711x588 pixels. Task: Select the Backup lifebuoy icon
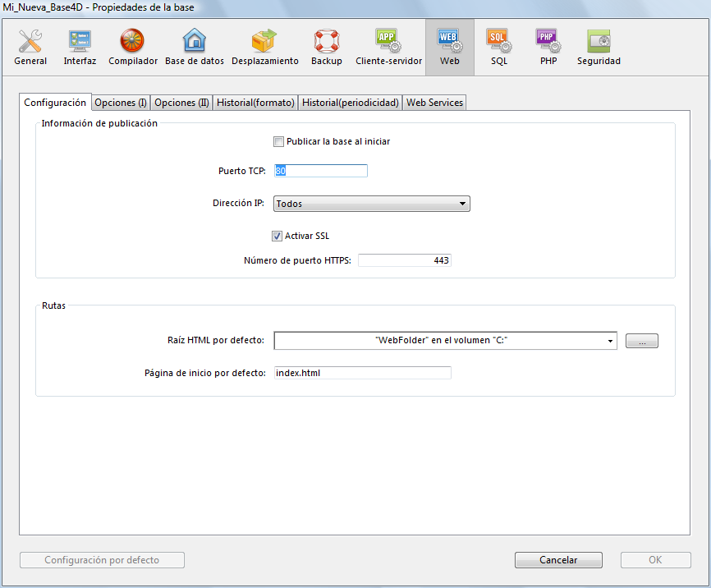click(x=327, y=47)
